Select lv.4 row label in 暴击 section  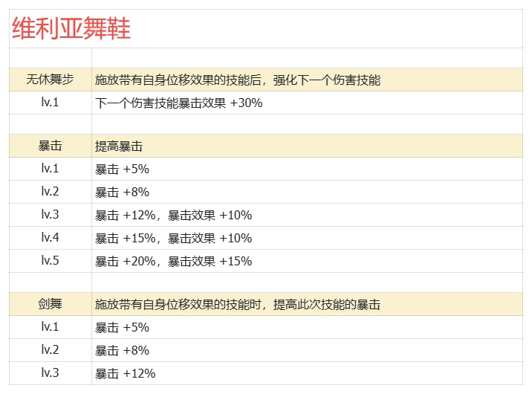click(x=51, y=238)
